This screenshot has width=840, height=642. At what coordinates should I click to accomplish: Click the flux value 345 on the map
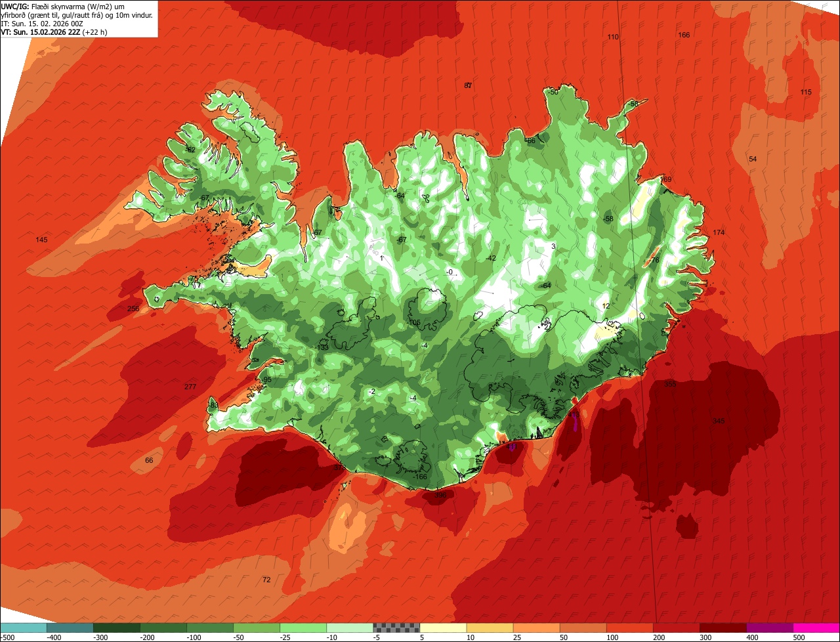coord(719,421)
